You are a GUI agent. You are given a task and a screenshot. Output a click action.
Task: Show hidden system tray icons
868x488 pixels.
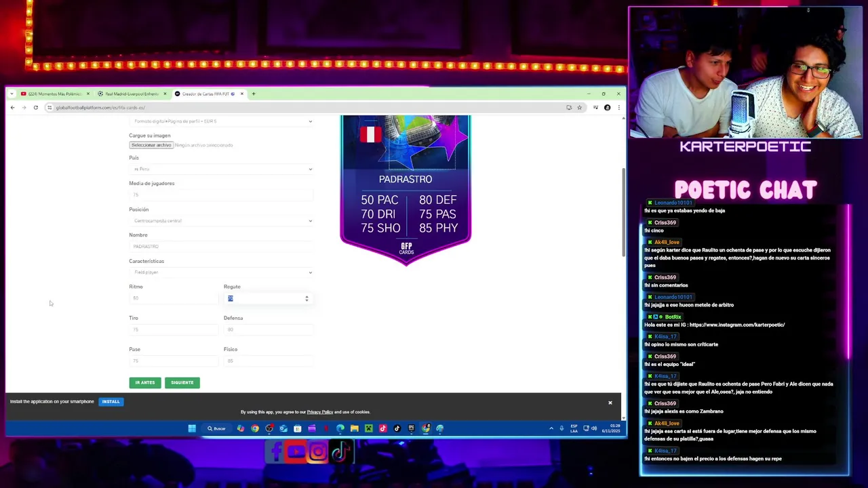click(551, 428)
